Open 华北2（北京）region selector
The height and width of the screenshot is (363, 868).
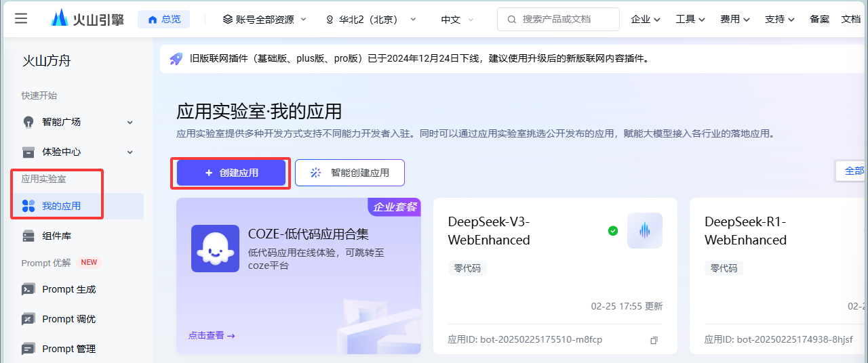click(371, 20)
